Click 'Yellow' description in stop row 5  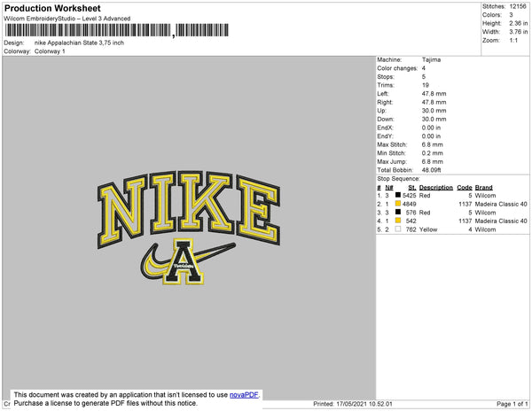tap(428, 229)
